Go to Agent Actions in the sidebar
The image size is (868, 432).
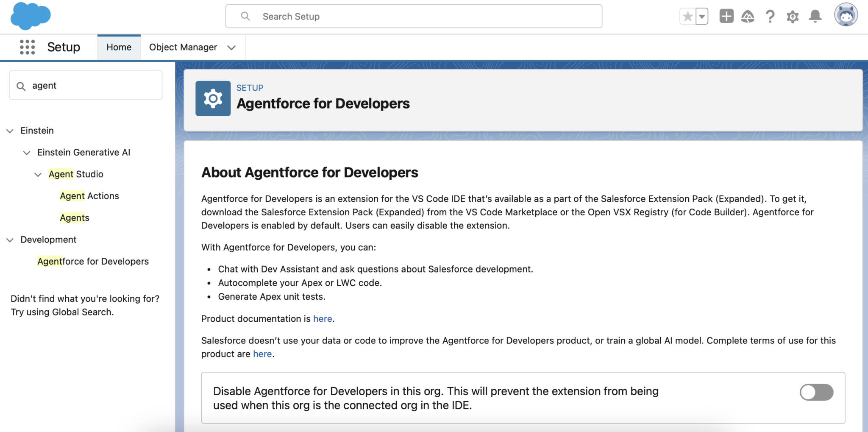[x=89, y=196]
